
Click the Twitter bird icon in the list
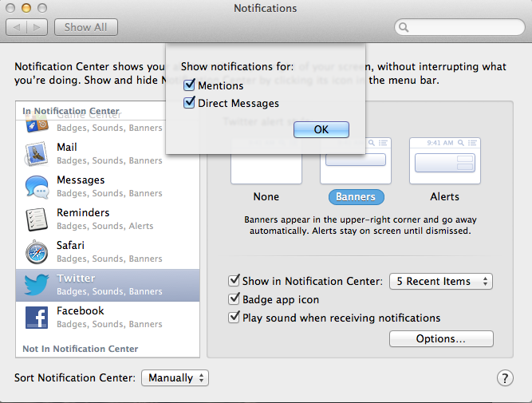pos(37,285)
